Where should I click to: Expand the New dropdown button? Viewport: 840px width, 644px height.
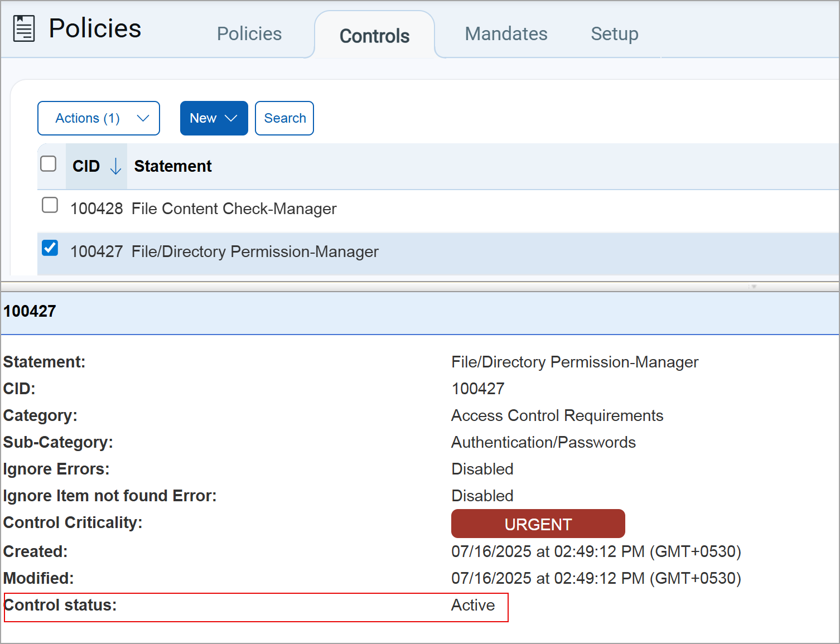[214, 118]
